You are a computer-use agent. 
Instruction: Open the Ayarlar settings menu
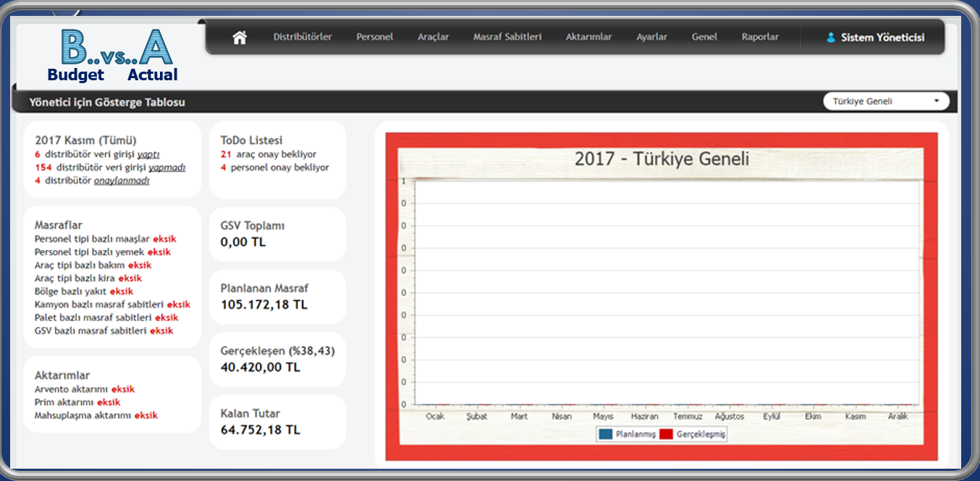pyautogui.click(x=651, y=37)
